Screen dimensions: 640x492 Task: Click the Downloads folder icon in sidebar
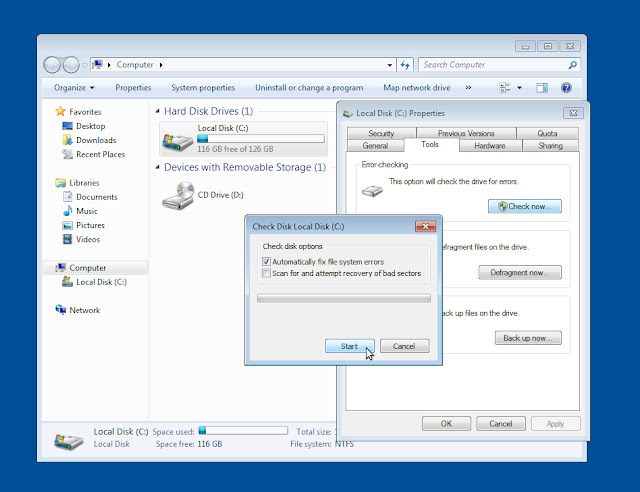[x=67, y=140]
